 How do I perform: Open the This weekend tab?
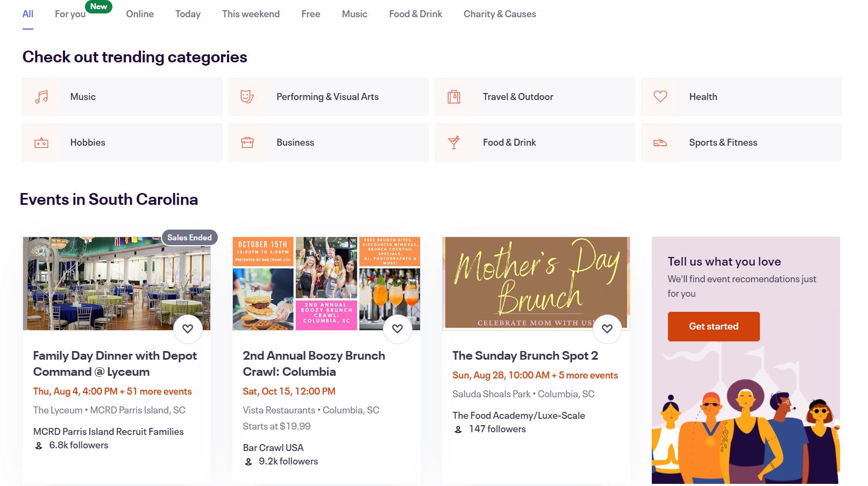coord(251,14)
